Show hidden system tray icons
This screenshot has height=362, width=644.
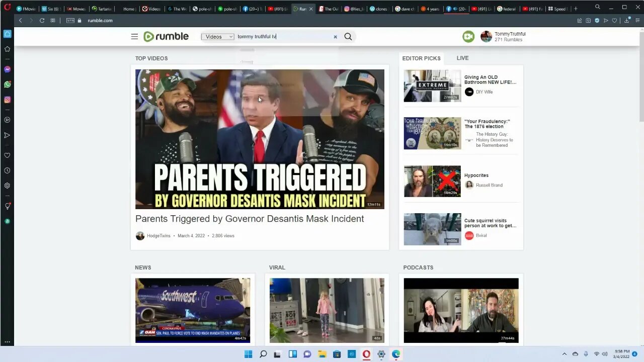click(564, 354)
